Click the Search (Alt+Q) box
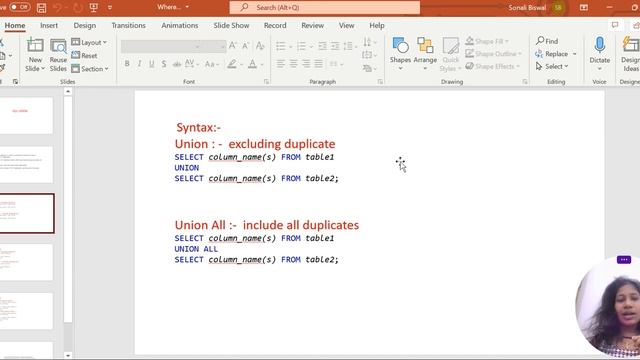This screenshot has height=360, width=640. click(x=324, y=7)
